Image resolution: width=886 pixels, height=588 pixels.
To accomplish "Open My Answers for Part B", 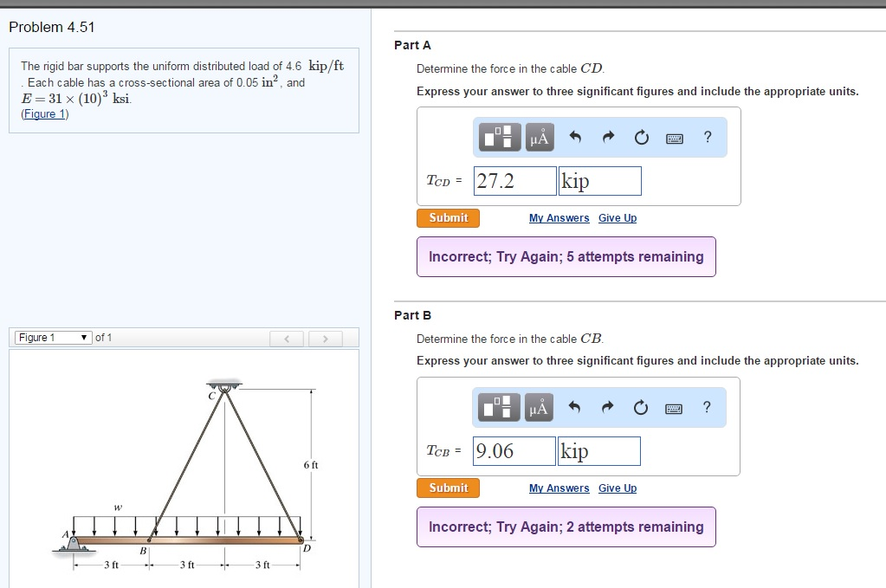I will 559,488.
